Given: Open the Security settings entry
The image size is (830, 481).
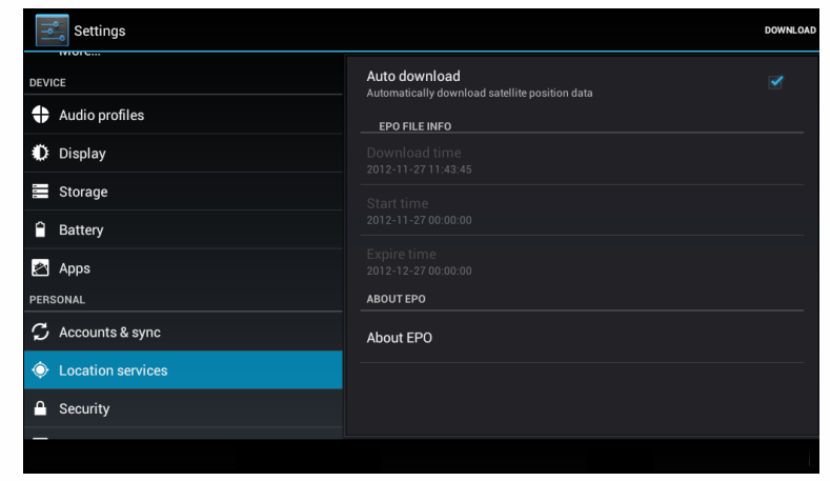Looking at the screenshot, I should click(x=183, y=408).
